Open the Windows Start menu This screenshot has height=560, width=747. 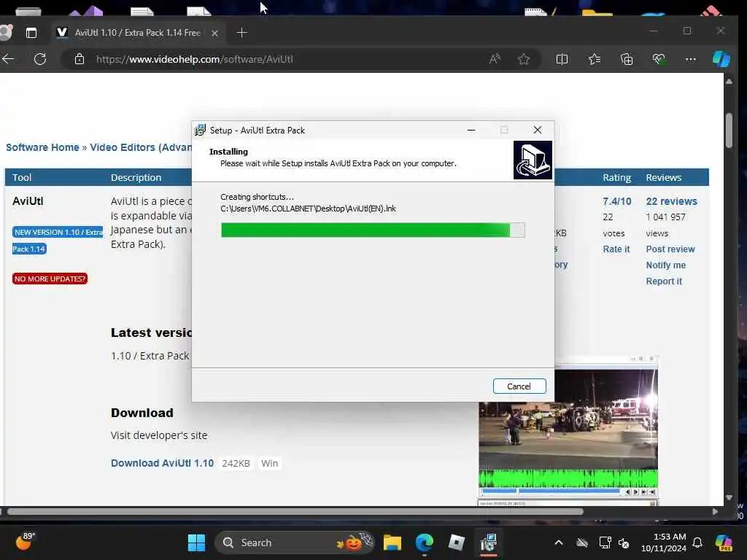(196, 542)
